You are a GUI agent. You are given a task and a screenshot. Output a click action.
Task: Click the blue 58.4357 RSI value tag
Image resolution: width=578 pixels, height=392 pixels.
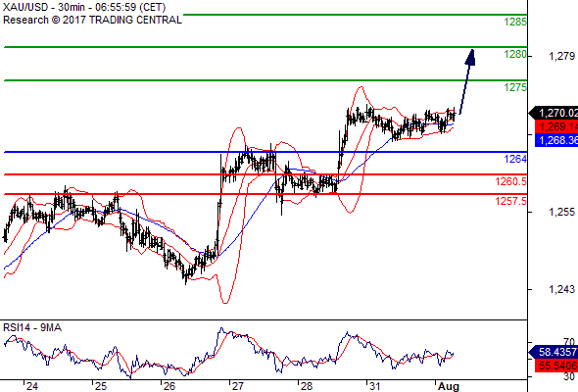[x=554, y=352]
